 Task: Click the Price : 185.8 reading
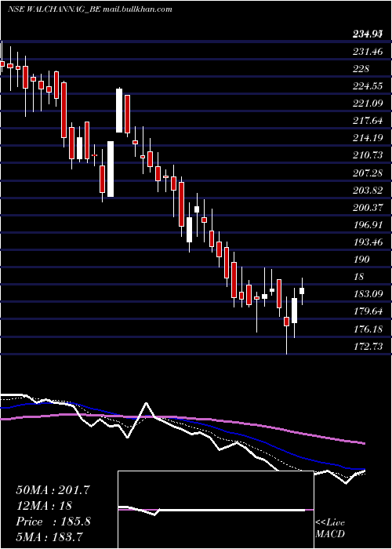pos(53,522)
